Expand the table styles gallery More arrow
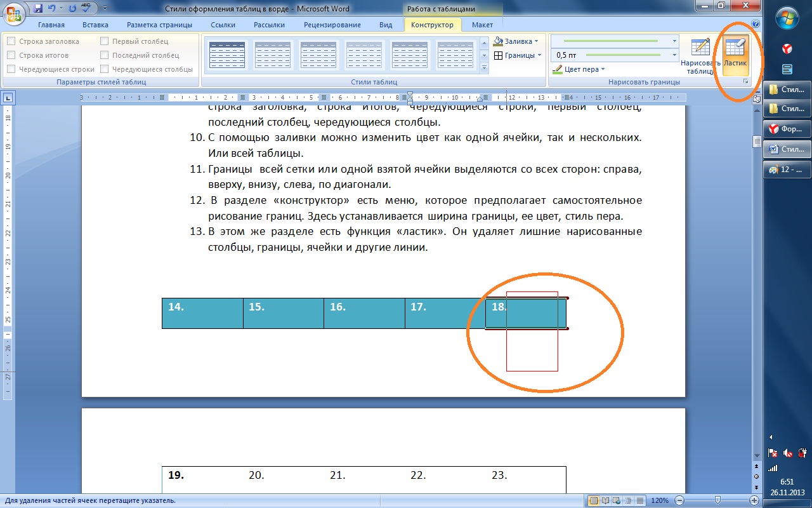This screenshot has width=812, height=508. tap(484, 68)
